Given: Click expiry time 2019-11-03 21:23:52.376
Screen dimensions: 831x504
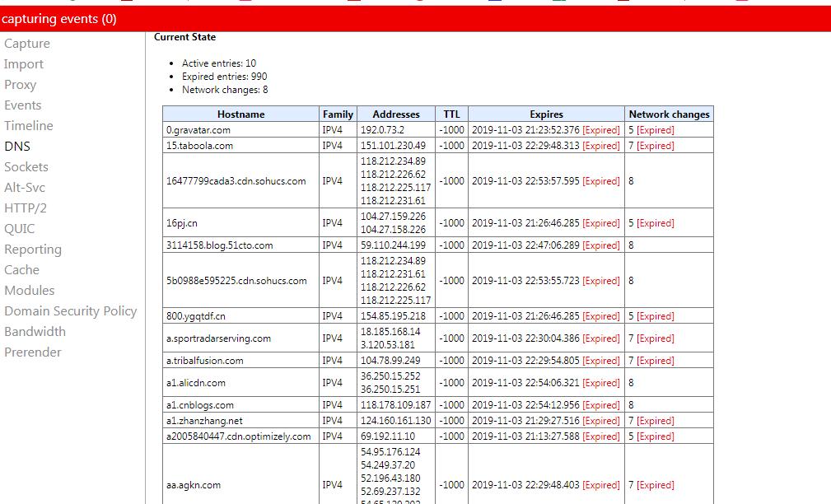Looking at the screenshot, I should tap(525, 130).
